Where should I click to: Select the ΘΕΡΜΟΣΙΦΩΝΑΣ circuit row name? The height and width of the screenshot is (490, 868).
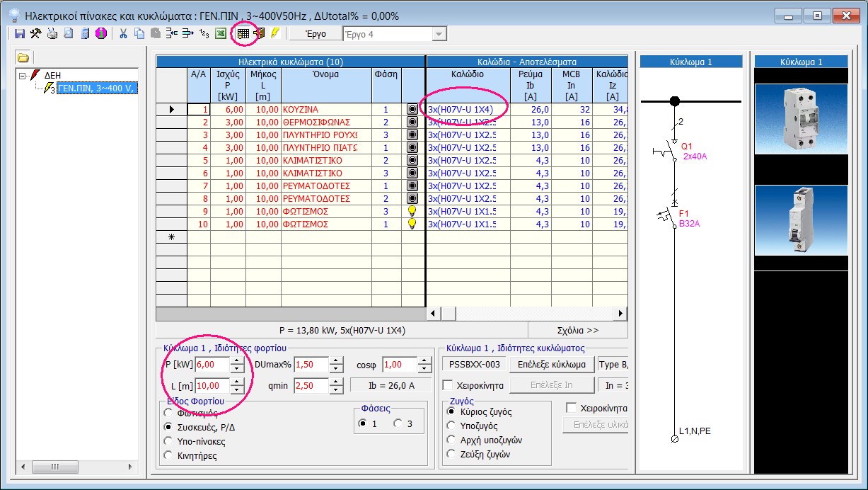click(x=316, y=122)
